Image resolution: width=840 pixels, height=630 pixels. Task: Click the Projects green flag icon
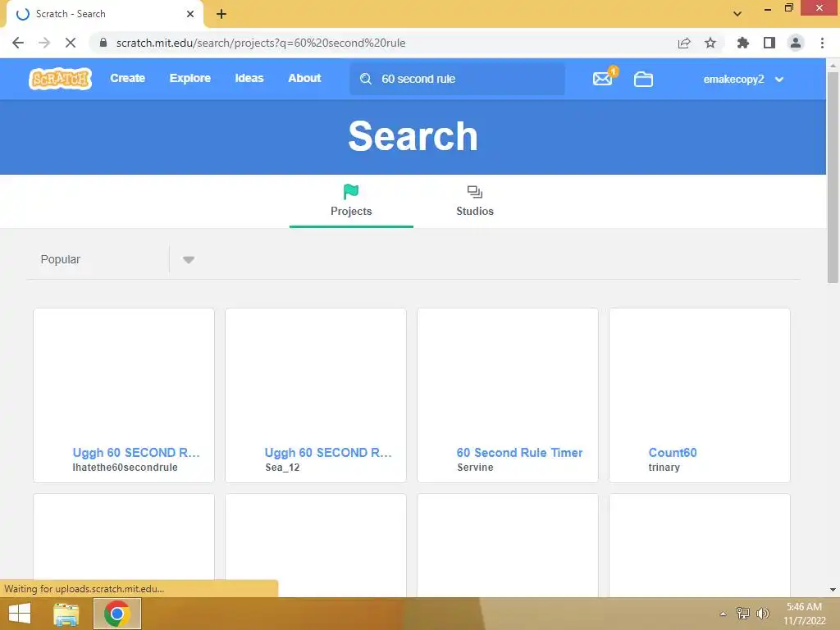click(x=351, y=192)
